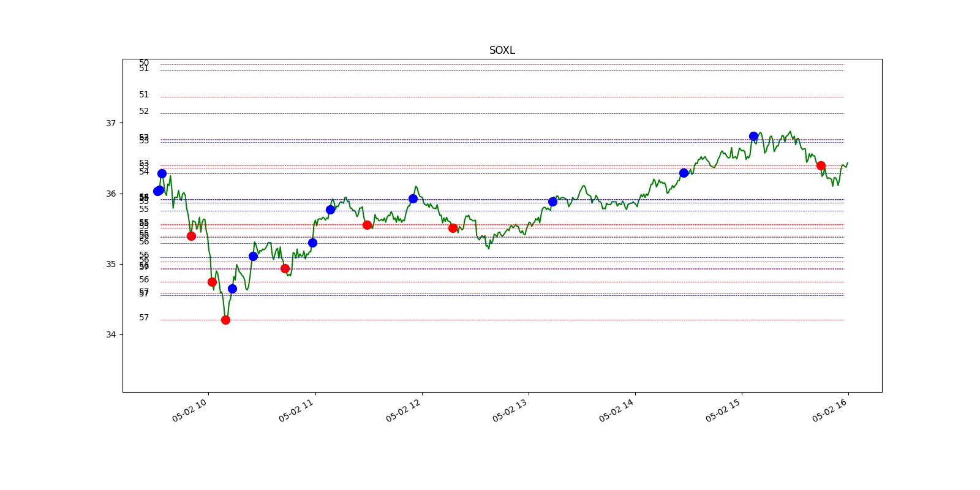Select the blue marker just after 13:00
The image size is (980, 490).
coord(552,202)
